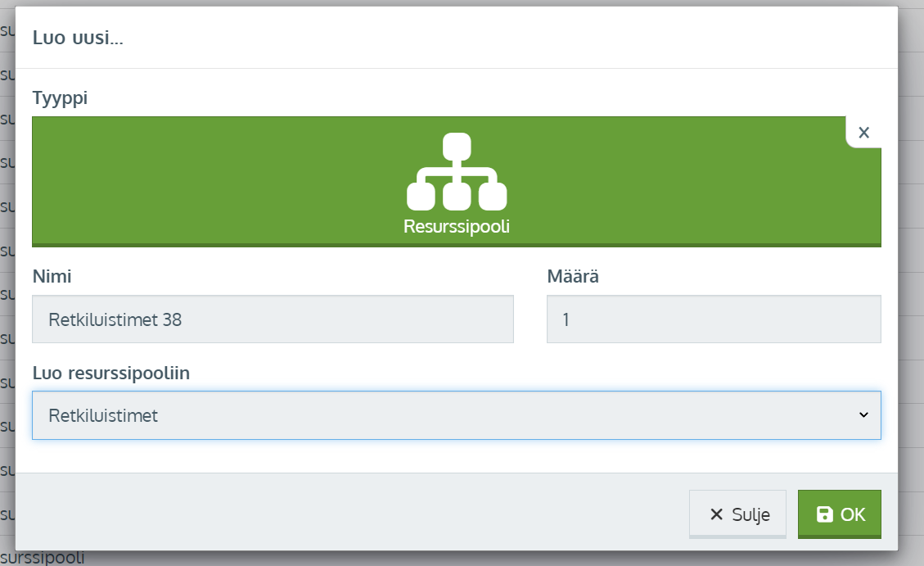Image resolution: width=924 pixels, height=566 pixels.
Task: Clear the selected type with the x
Action: pos(863,133)
